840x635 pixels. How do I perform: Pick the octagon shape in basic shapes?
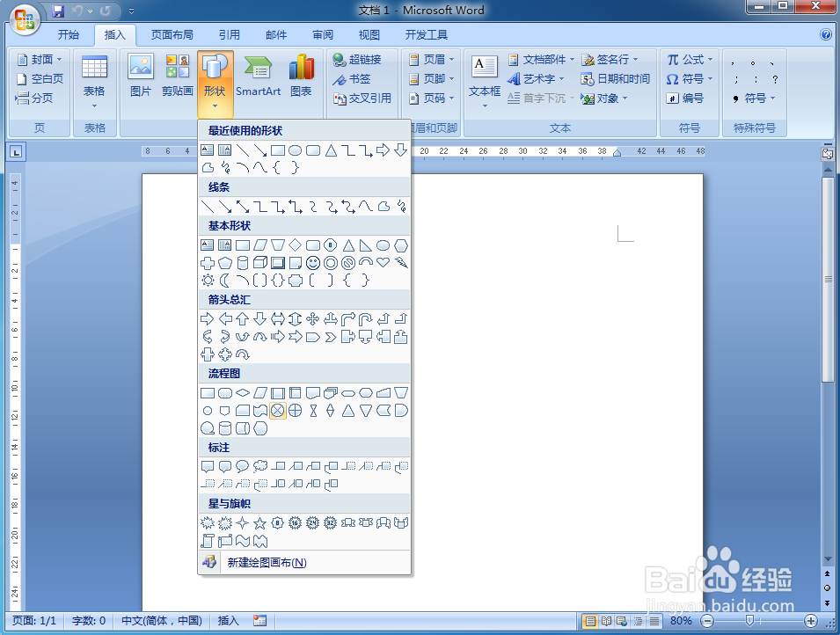[x=331, y=245]
